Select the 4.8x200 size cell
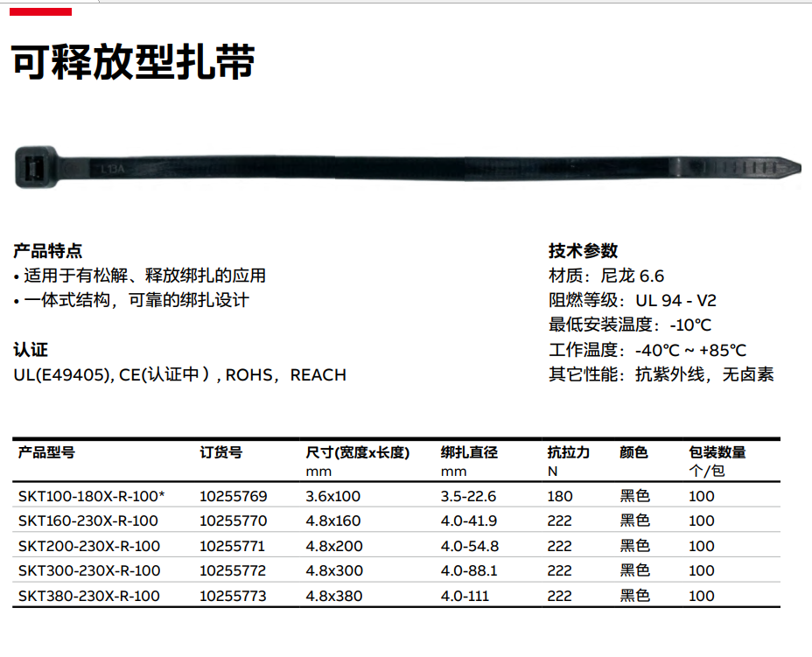The width and height of the screenshot is (812, 657). [x=333, y=546]
